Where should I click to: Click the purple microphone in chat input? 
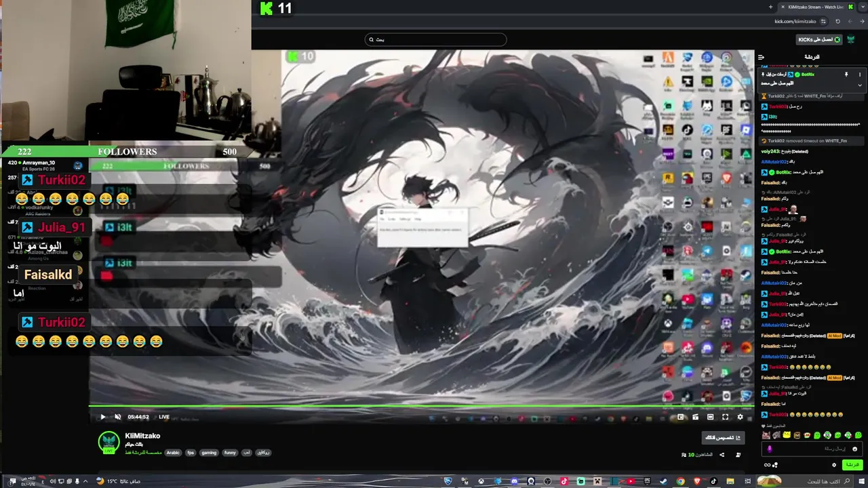tap(770, 449)
